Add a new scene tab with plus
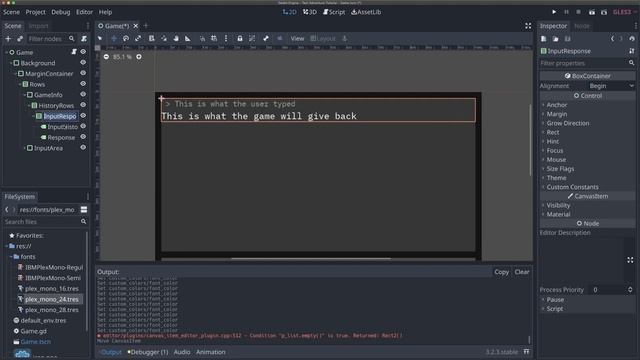The height and width of the screenshot is (360, 640). [146, 26]
